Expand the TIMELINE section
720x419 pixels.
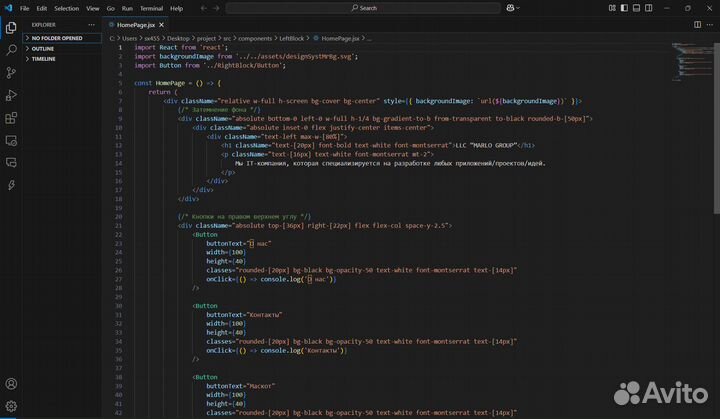62,59
